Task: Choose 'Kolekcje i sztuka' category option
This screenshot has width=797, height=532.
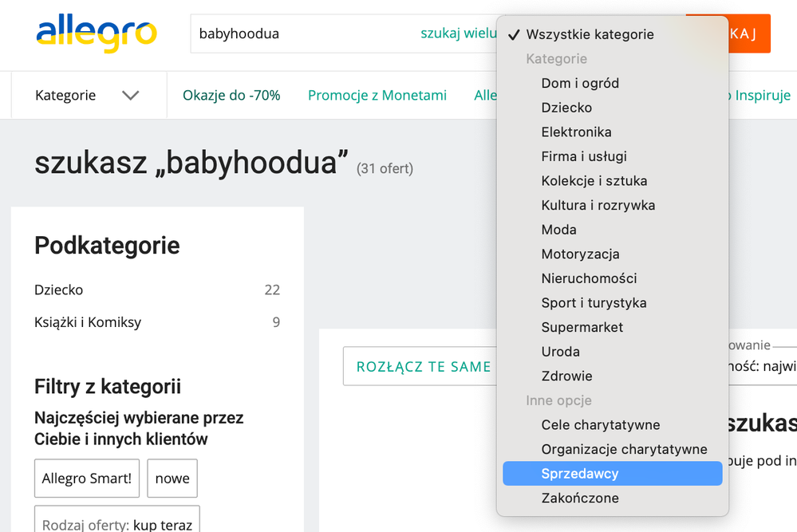Action: (612, 181)
